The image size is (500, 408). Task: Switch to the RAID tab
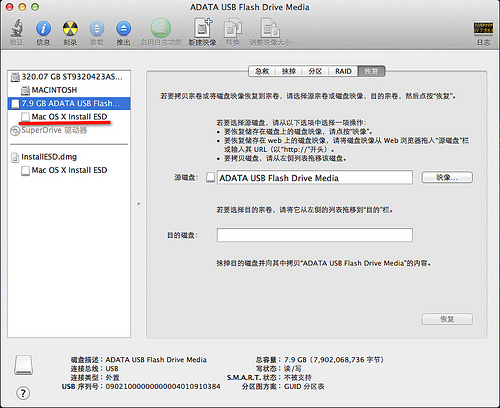coord(343,71)
